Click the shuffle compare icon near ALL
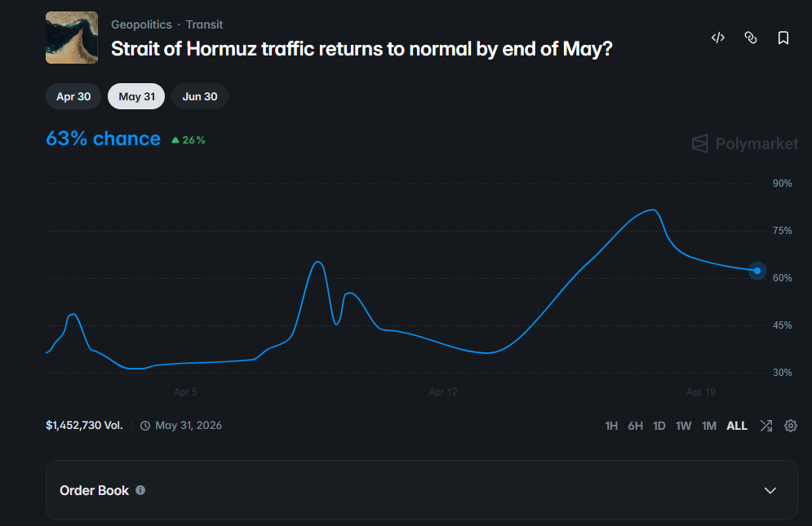Image resolution: width=812 pixels, height=526 pixels. 765,426
